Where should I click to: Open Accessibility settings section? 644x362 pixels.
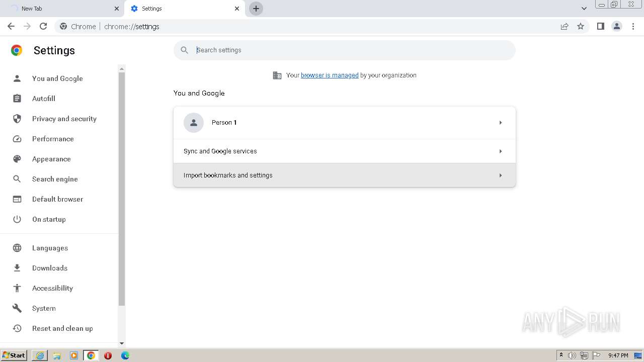coord(52,288)
